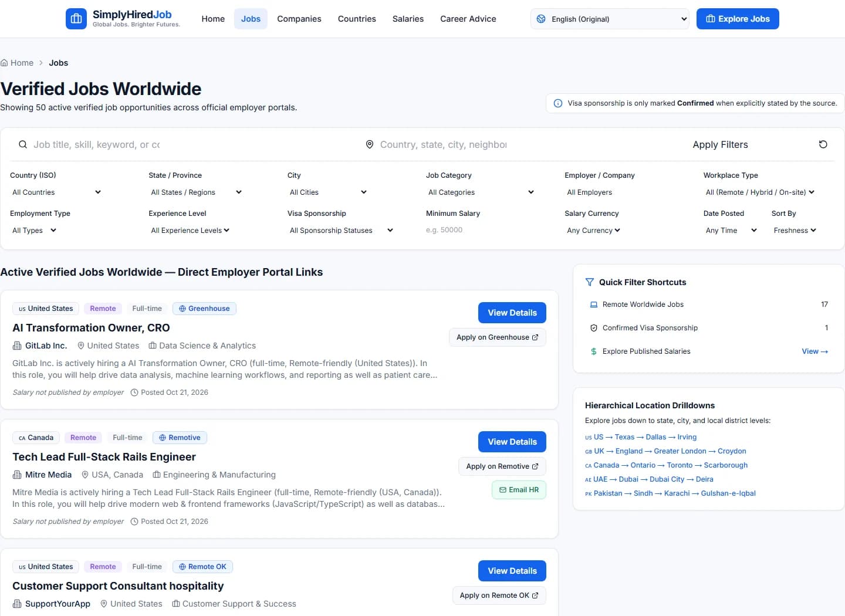
Task: Open the Country (ISO) dropdown
Action: (56, 192)
